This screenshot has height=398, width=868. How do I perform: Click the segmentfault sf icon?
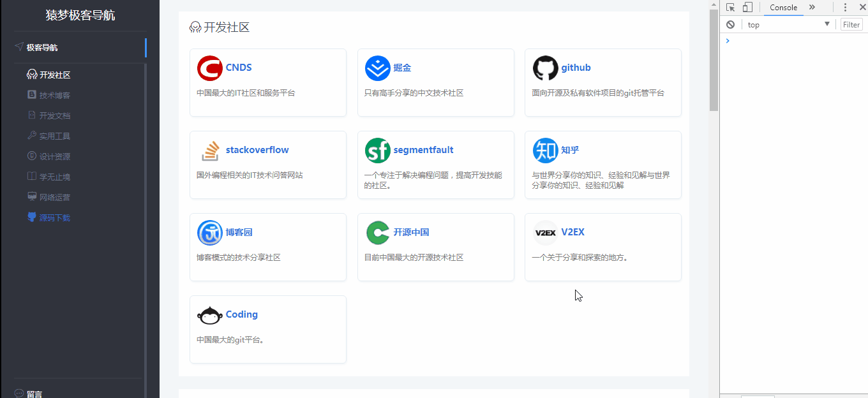tap(378, 150)
